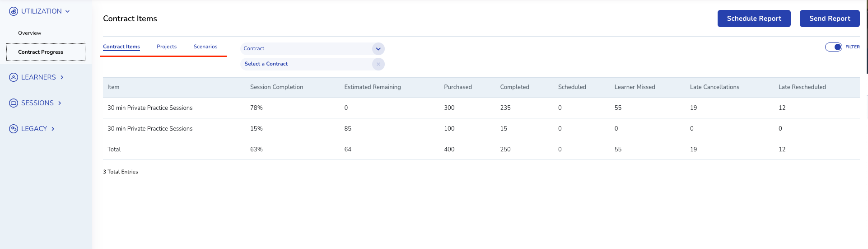Viewport: 868px width, 249px height.
Task: Open Overview in the sidebar
Action: tap(30, 33)
